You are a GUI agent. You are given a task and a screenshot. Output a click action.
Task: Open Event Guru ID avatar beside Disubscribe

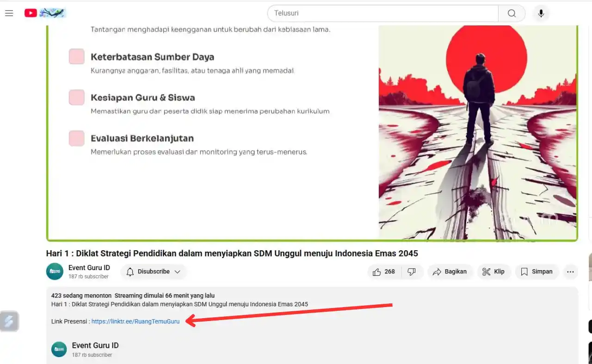(55, 271)
